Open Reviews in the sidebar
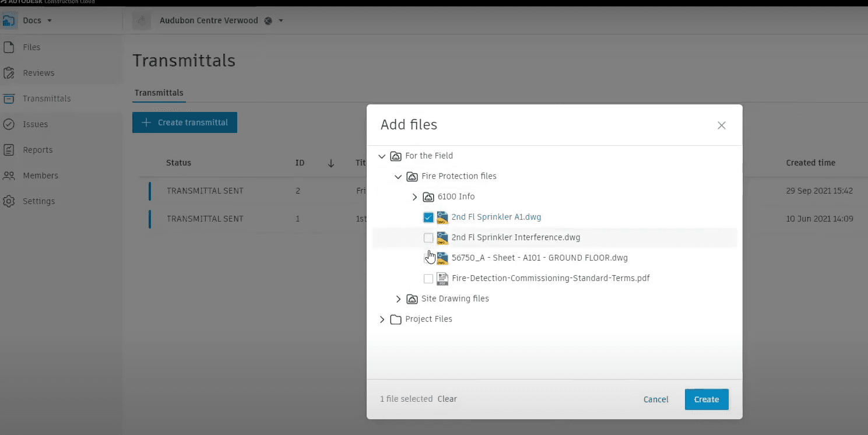Screen dimensions: 868x435 click(x=38, y=73)
